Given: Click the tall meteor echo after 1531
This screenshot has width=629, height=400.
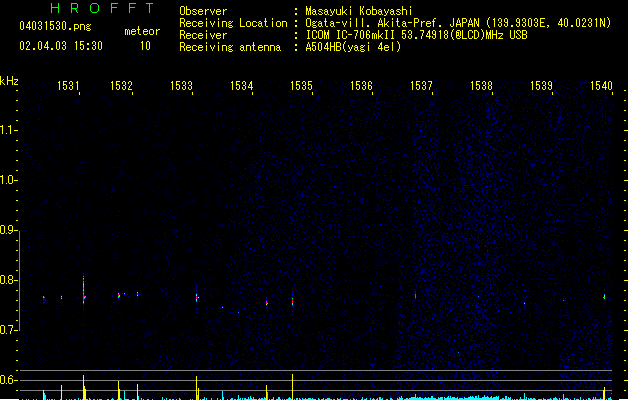Looking at the screenshot, I should (x=84, y=290).
